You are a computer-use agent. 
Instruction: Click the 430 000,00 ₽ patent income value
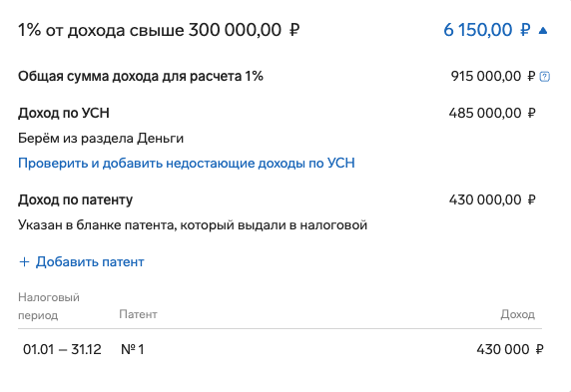pyautogui.click(x=492, y=199)
